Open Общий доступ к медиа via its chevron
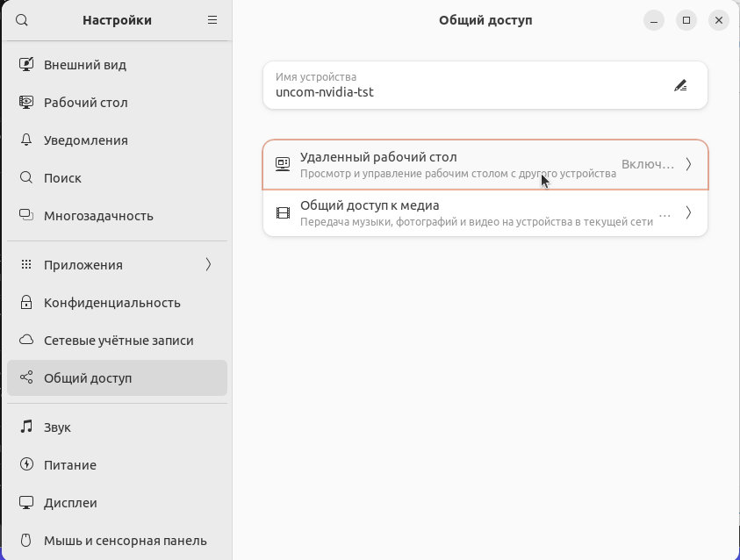 click(688, 212)
